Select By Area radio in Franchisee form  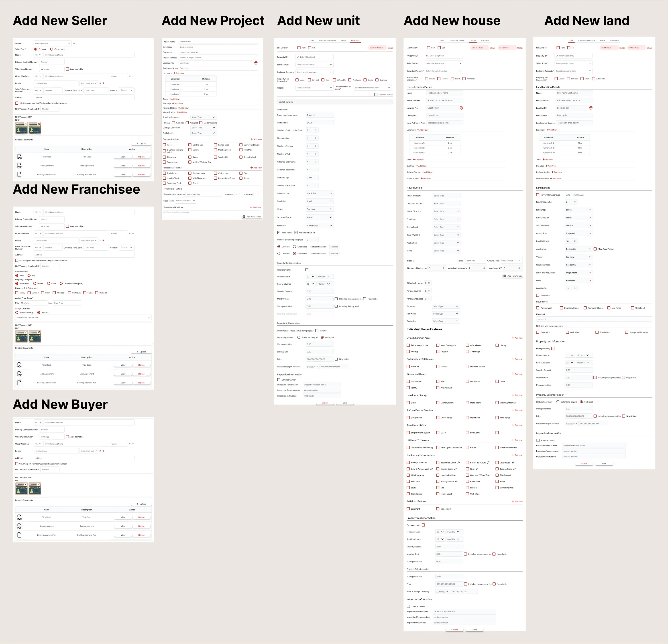click(x=39, y=312)
